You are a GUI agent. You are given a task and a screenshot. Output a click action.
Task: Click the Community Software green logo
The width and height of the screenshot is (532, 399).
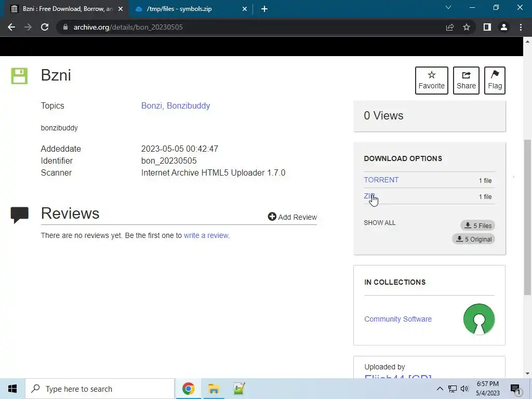point(478,319)
